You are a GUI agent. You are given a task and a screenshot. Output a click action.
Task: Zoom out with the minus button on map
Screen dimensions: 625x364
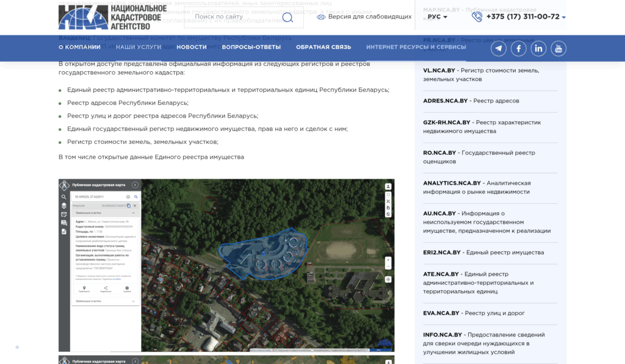point(388,266)
